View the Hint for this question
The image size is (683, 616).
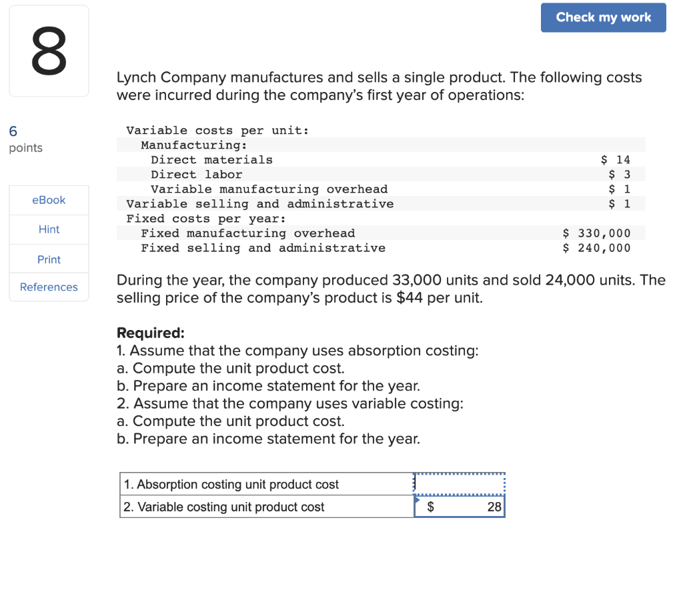(x=49, y=229)
